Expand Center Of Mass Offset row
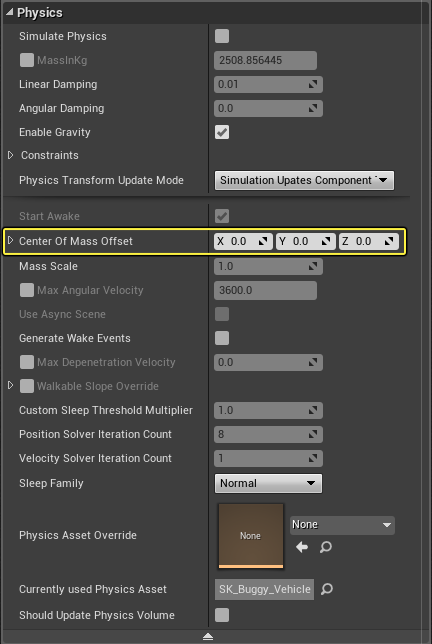 tap(11, 240)
